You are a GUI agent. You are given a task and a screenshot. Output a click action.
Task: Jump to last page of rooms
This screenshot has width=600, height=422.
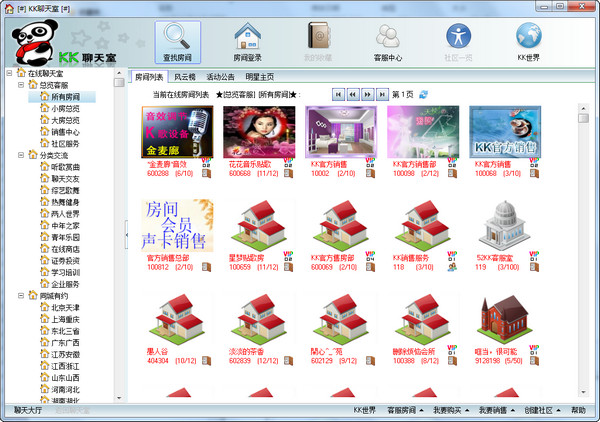tap(381, 94)
